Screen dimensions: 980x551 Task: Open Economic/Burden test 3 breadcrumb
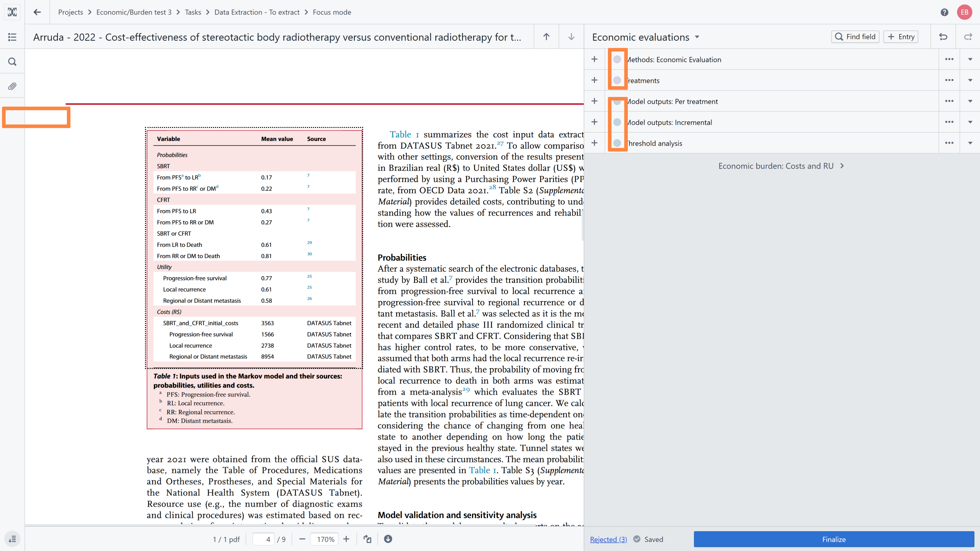[134, 12]
